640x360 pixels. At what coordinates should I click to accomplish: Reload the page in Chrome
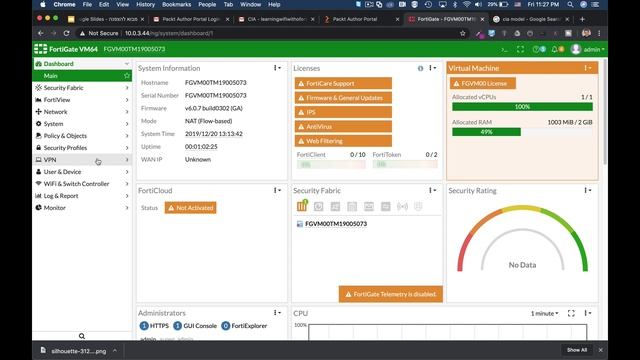[x=66, y=33]
